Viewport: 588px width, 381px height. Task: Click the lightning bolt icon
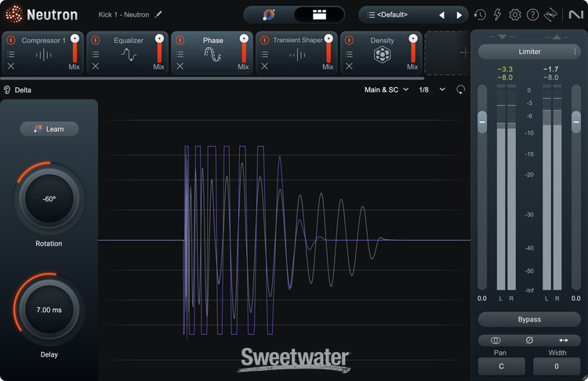(497, 15)
